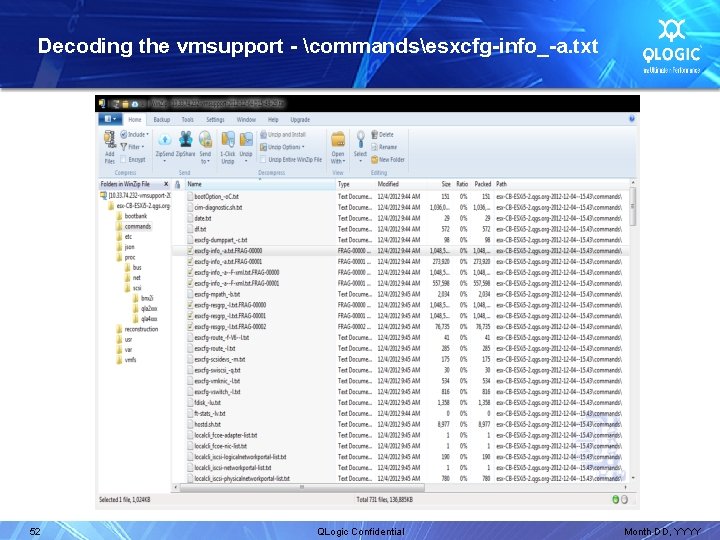
Task: Click the vertical scrollbar thumb in file list
Action: pos(633,207)
